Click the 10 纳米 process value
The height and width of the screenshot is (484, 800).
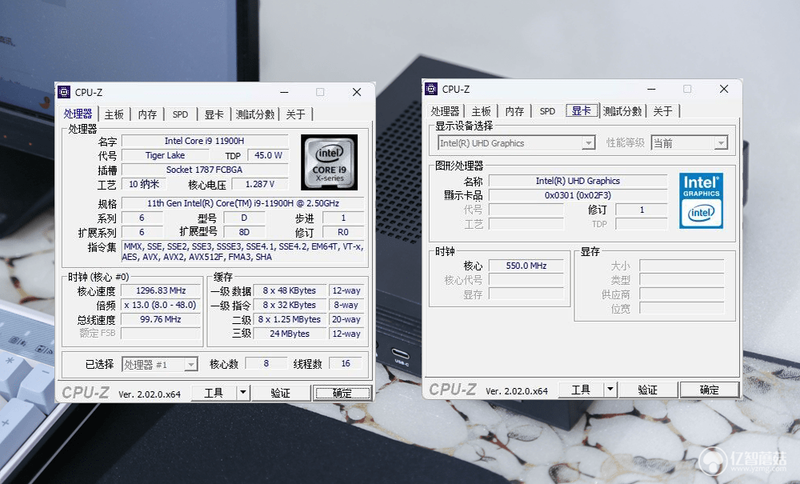[144, 184]
